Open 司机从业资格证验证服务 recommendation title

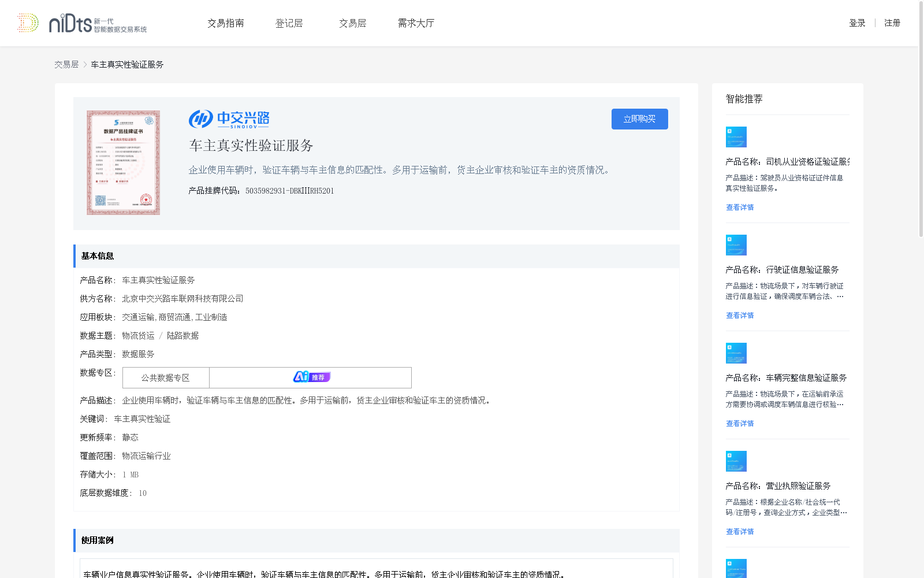click(787, 162)
